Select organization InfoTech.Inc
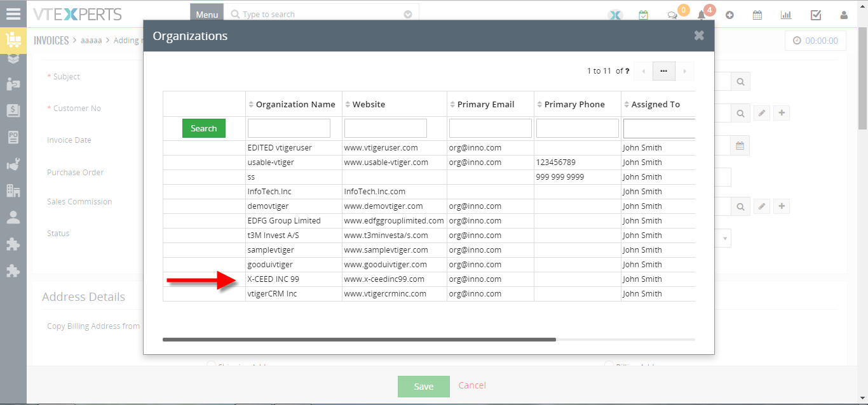 [x=269, y=192]
